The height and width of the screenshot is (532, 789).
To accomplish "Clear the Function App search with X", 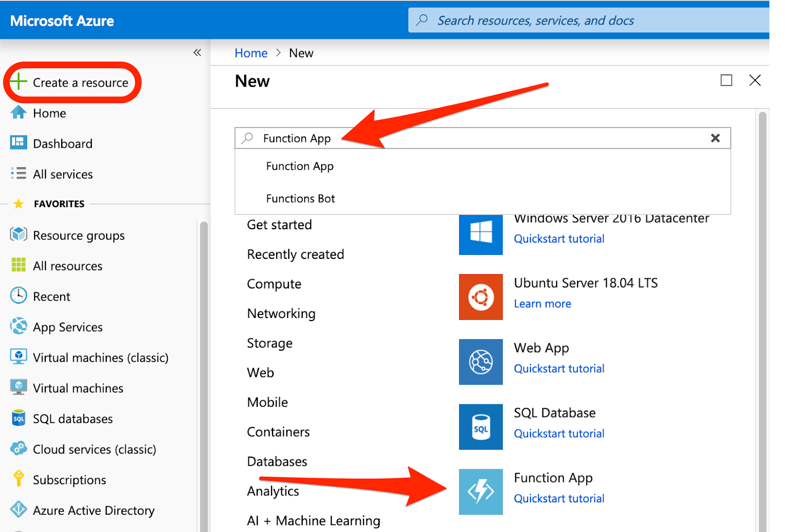I will [716, 139].
